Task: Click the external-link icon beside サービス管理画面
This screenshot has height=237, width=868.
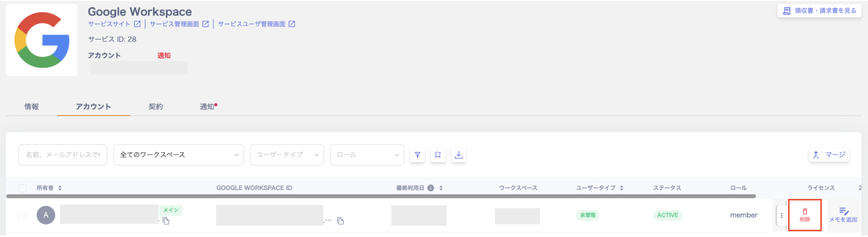Action: point(205,24)
